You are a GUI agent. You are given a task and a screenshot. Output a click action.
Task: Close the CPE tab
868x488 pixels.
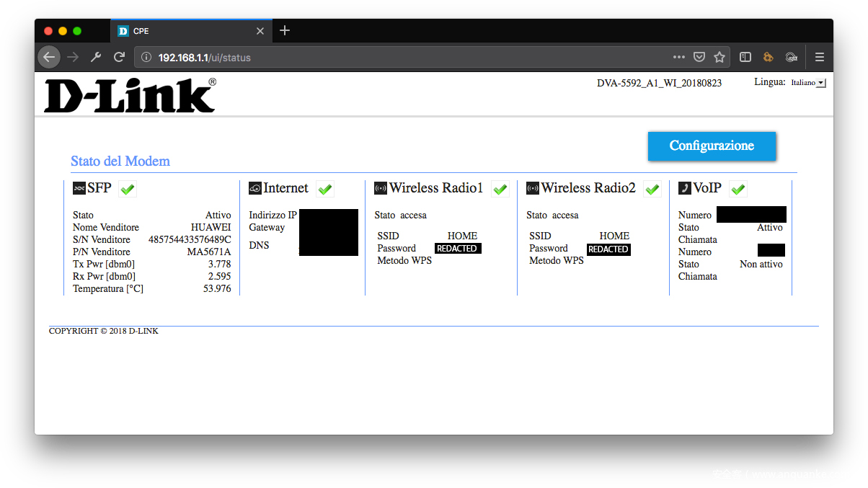(260, 31)
